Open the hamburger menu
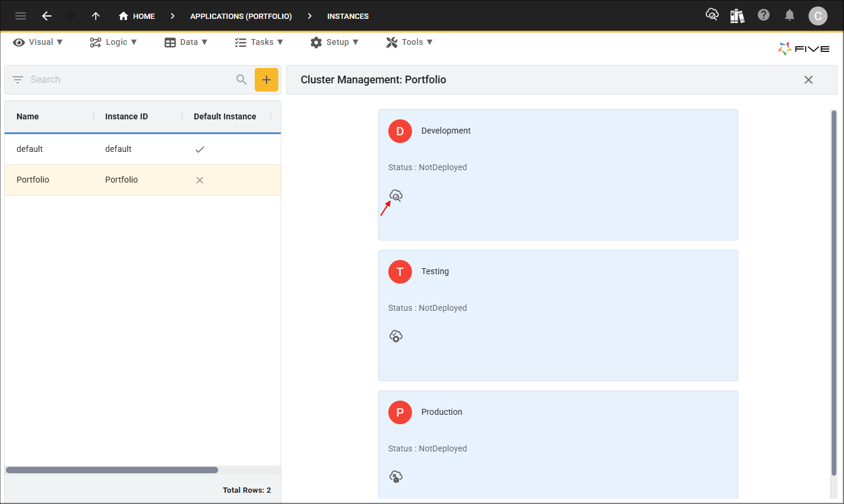The image size is (844, 504). 21,16
